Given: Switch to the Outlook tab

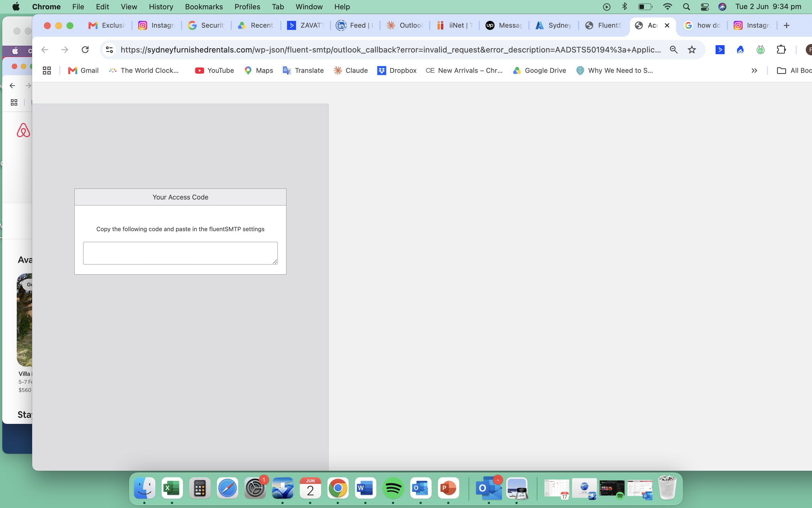Looking at the screenshot, I should click(x=405, y=25).
